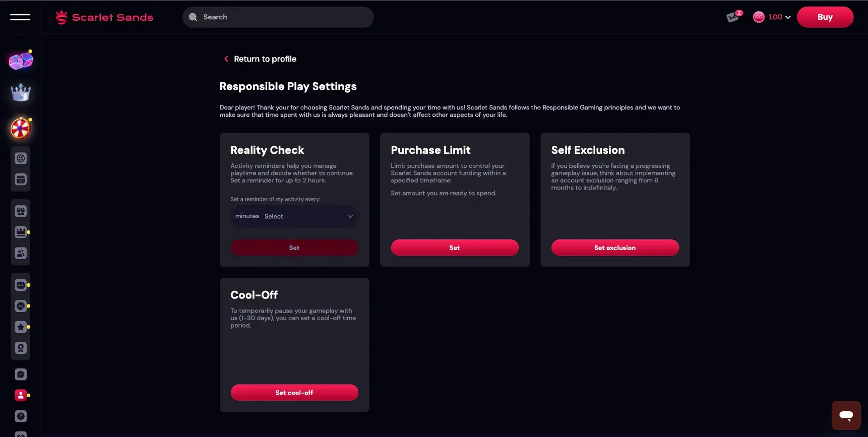The image size is (868, 437).
Task: Open the envelope messages icon
Action: click(x=733, y=17)
